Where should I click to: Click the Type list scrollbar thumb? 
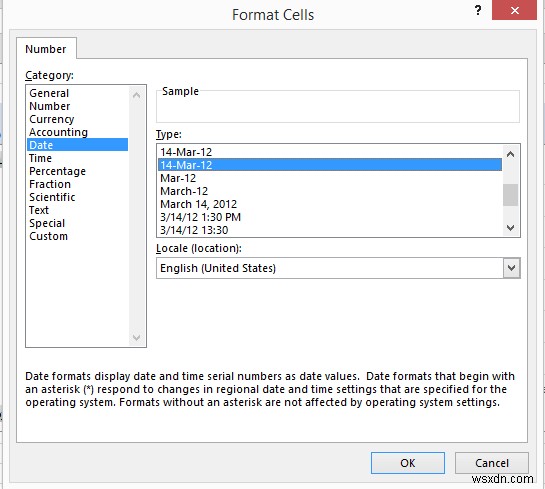pyautogui.click(x=510, y=195)
